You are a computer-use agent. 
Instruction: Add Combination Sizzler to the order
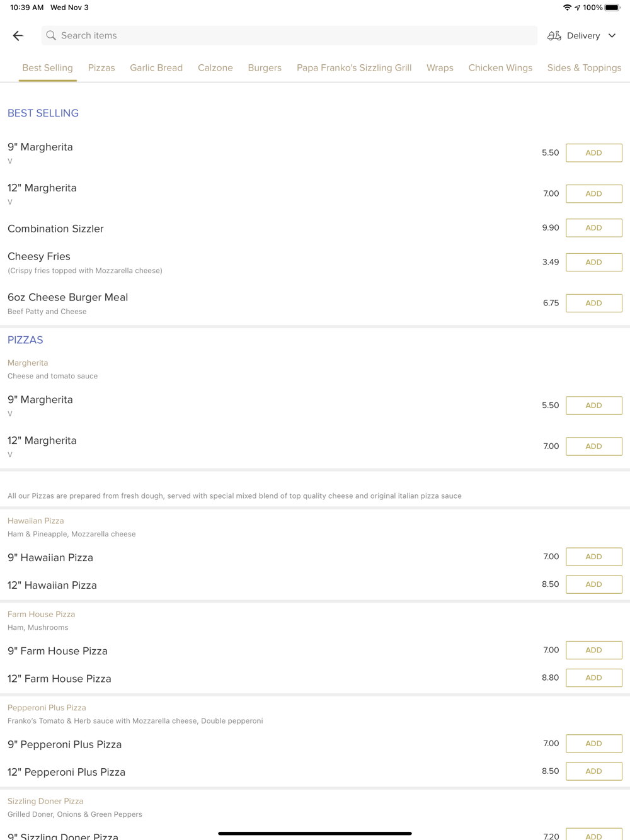click(593, 228)
